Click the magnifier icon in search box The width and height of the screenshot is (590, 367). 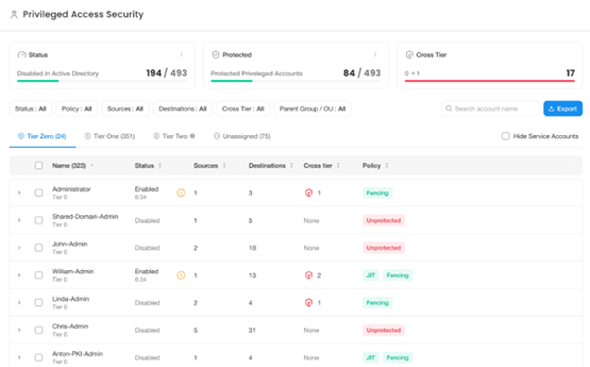[x=449, y=108]
